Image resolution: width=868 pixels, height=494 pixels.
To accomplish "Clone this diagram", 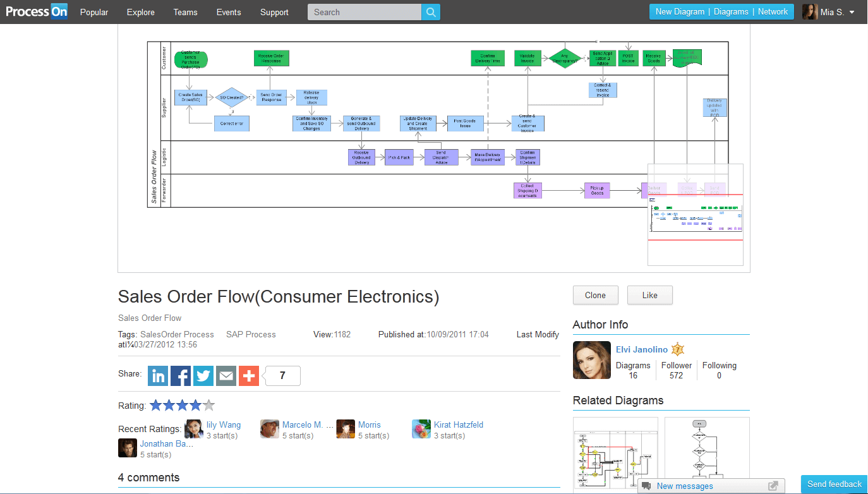I will click(595, 295).
